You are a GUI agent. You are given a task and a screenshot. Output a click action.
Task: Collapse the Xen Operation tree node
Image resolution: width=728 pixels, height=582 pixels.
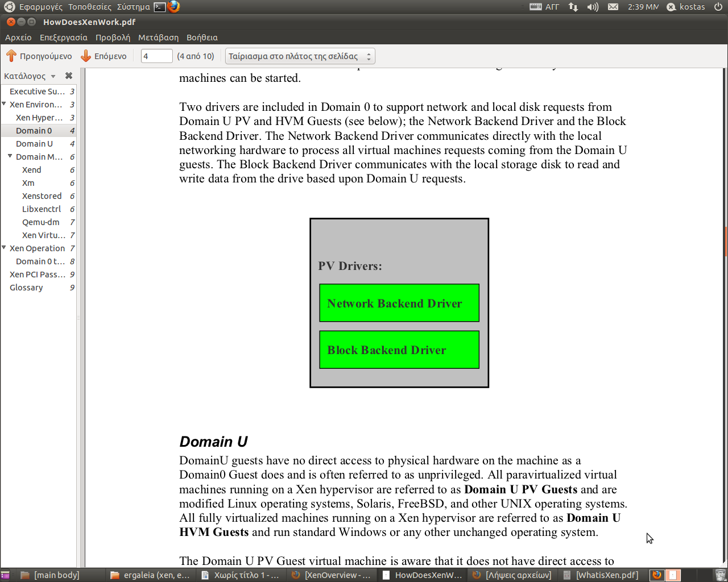point(5,248)
